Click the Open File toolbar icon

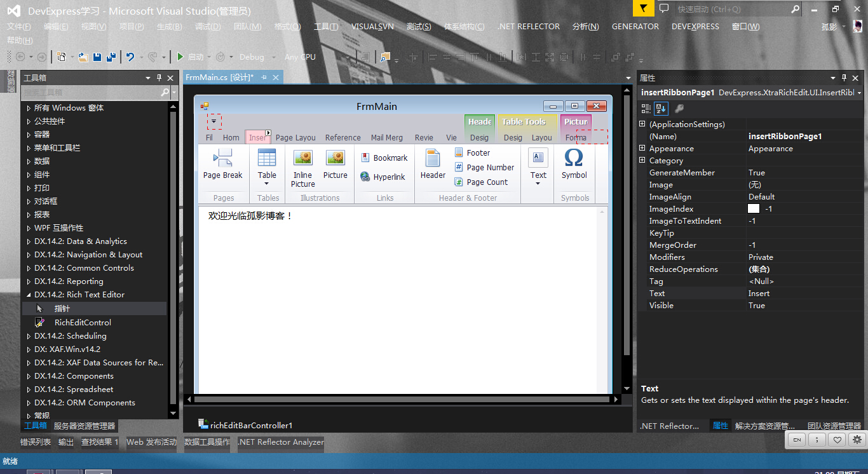tap(83, 57)
